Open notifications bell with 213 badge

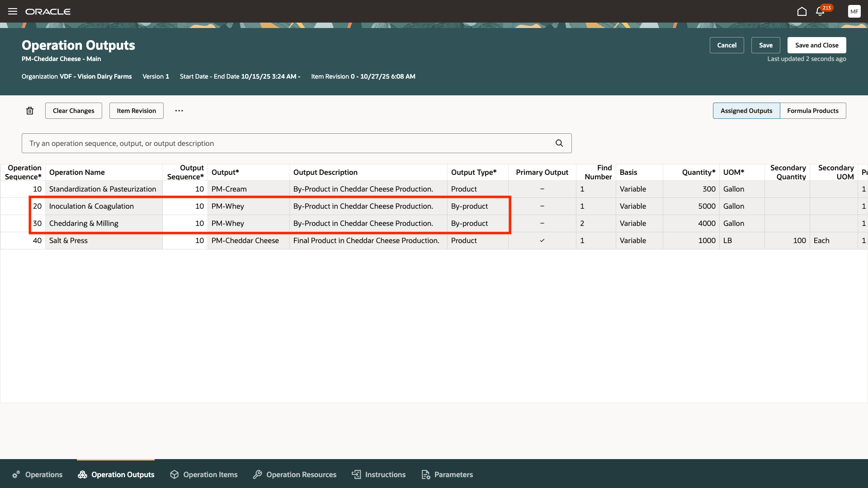coord(820,11)
